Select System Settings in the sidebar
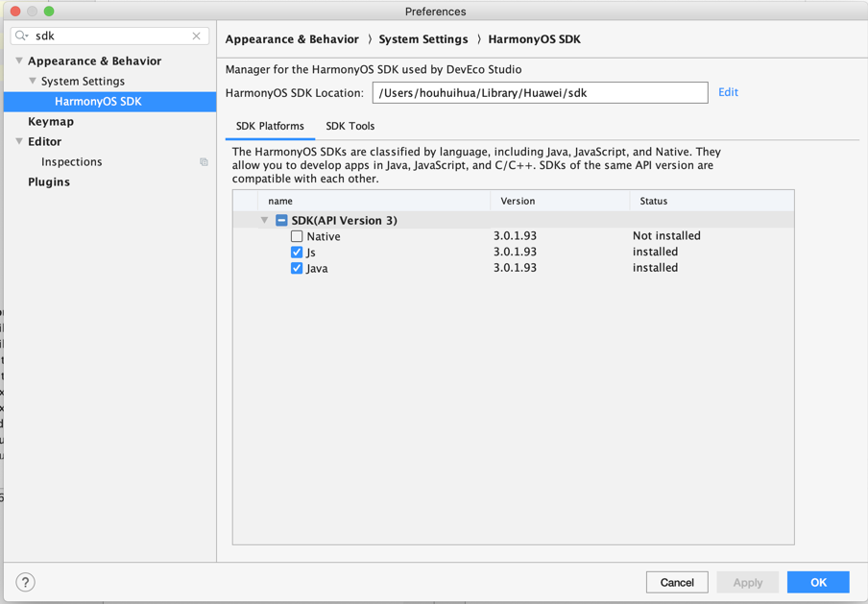Screen dimensions: 868x604 pos(83,82)
